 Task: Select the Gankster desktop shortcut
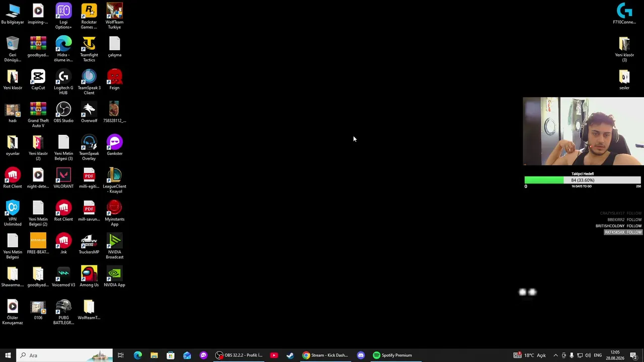click(x=115, y=146)
